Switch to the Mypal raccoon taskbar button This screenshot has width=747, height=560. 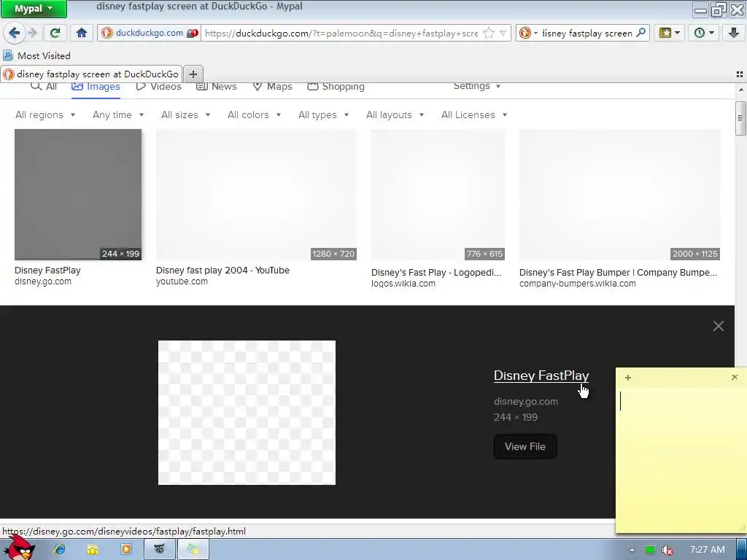click(x=159, y=550)
